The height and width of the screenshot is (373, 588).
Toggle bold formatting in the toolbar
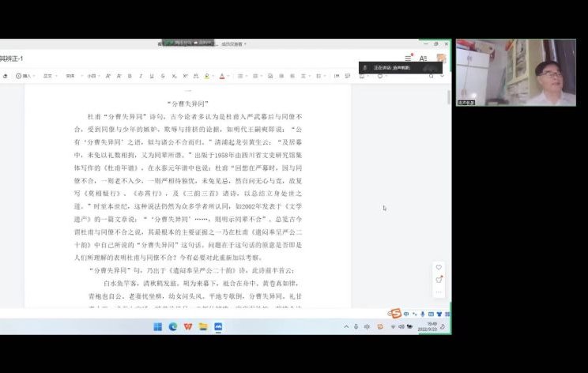(x=130, y=76)
